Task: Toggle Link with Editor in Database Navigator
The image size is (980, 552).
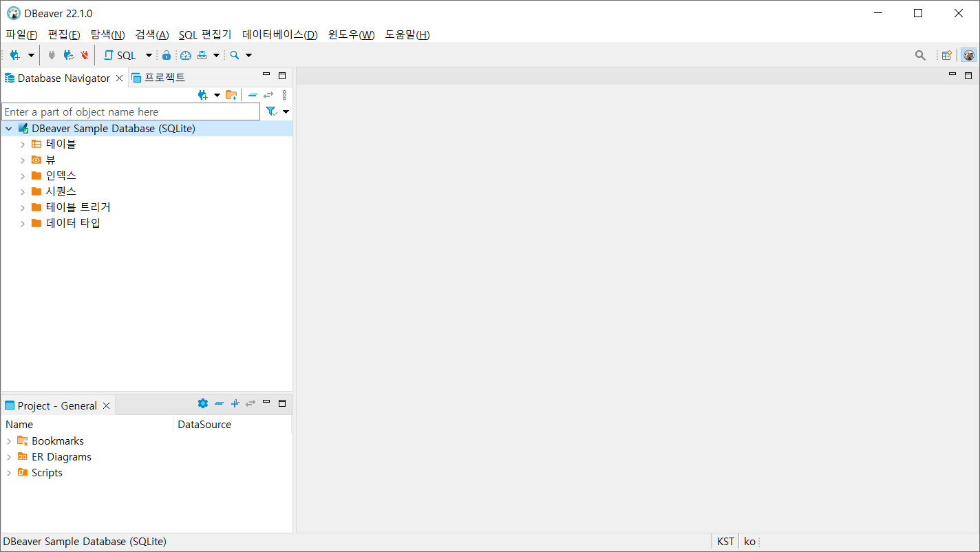Action: (268, 95)
